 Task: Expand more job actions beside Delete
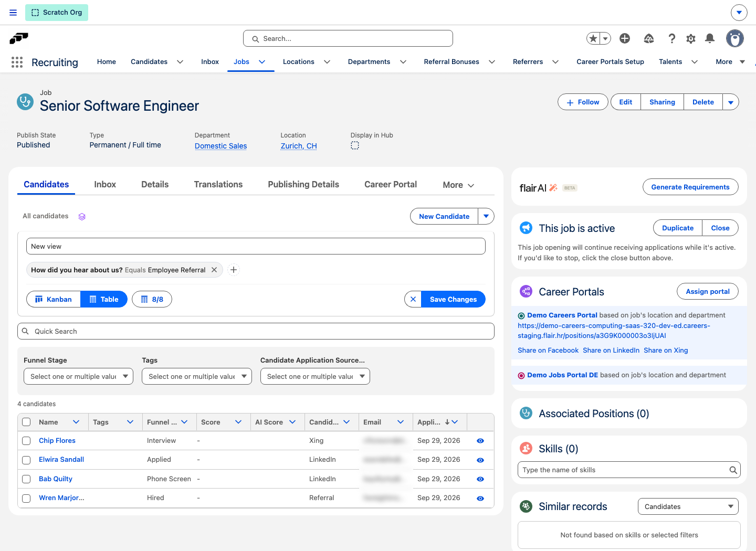pyautogui.click(x=731, y=102)
